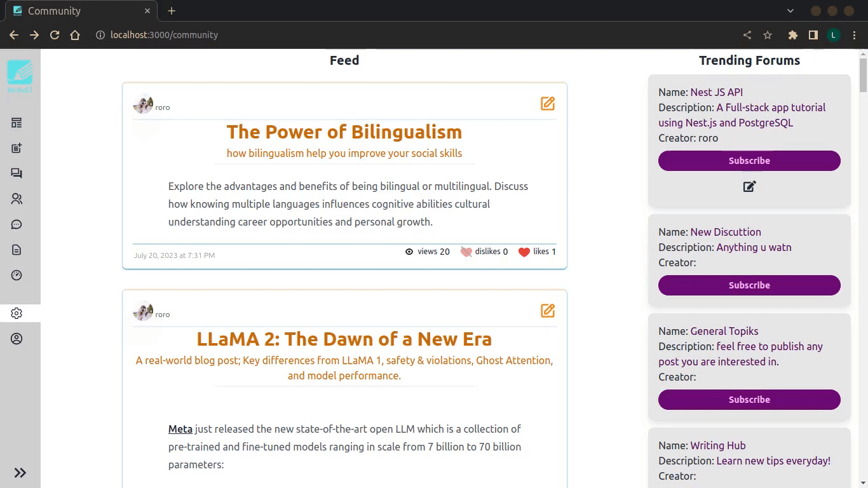This screenshot has height=488, width=868.
Task: Expand the sidebar with double chevron
Action: point(20,473)
